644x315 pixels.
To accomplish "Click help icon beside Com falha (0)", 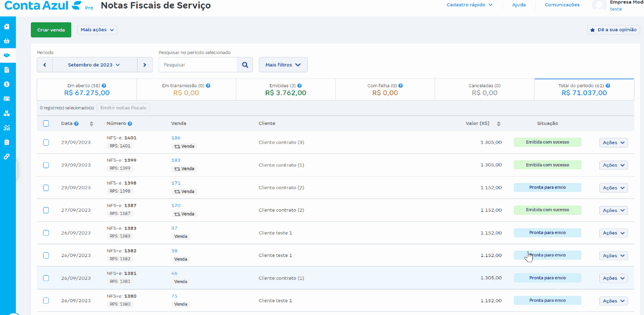I will 401,86.
